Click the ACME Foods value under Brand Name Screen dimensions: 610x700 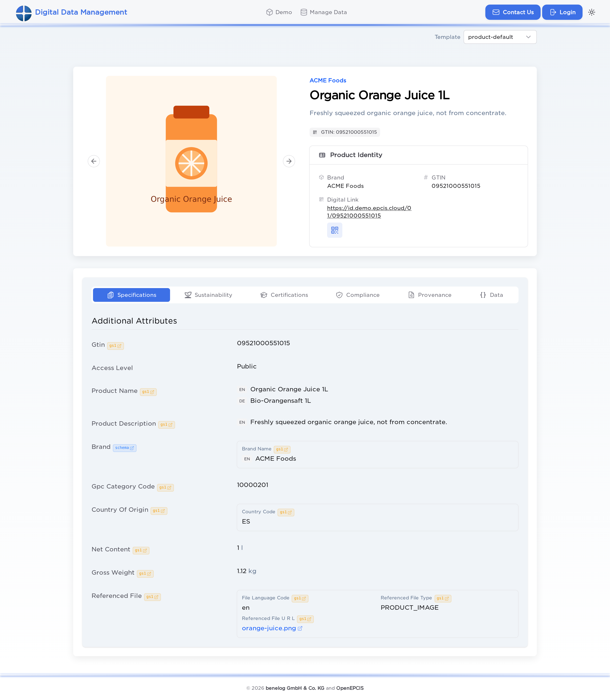(276, 459)
